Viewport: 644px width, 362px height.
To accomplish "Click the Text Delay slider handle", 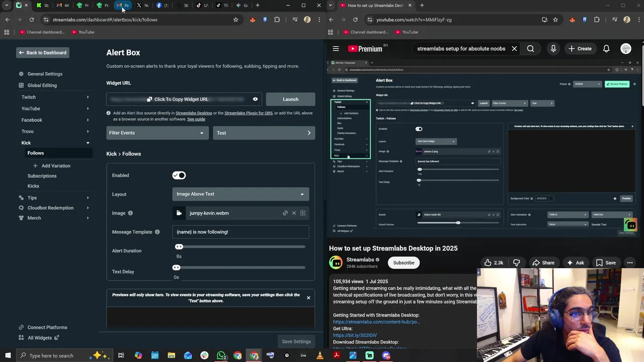I will coord(176,268).
